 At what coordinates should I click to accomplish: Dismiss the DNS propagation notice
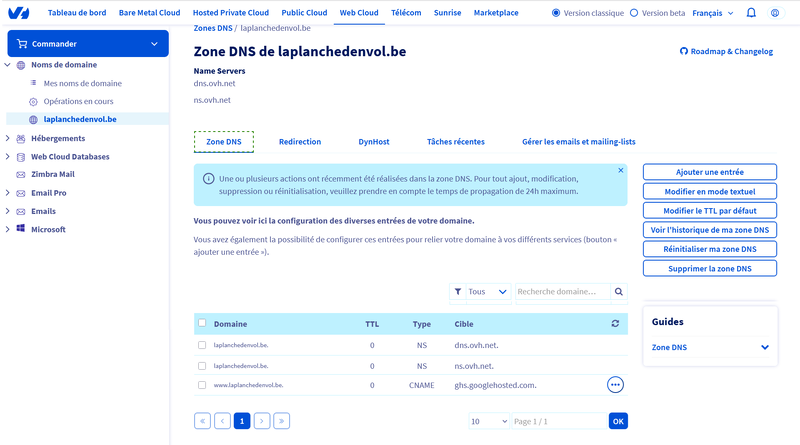620,170
